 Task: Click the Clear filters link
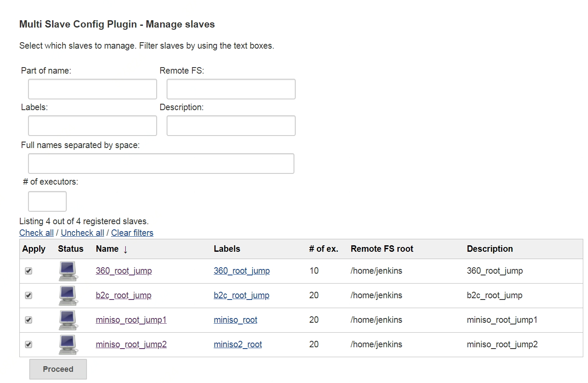(132, 233)
